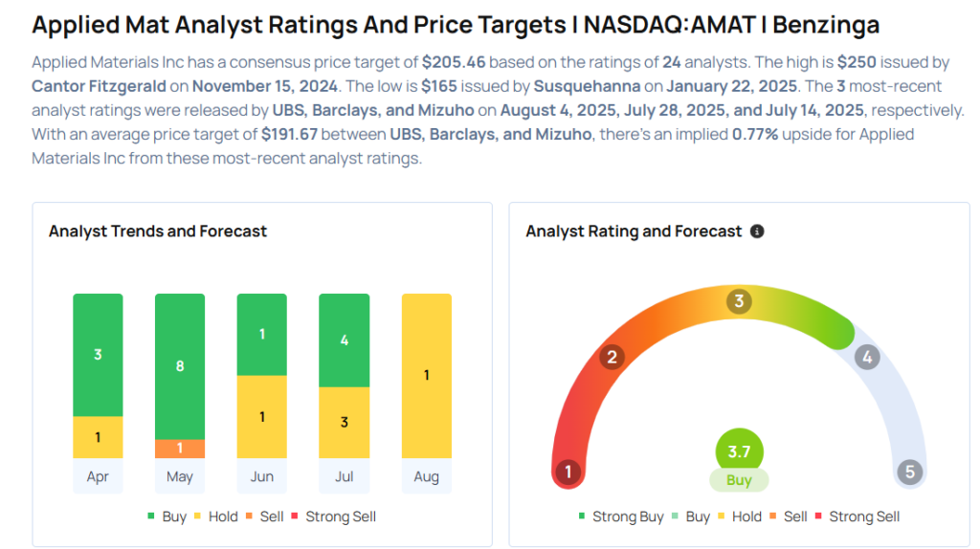Select the Apr month label

[98, 476]
